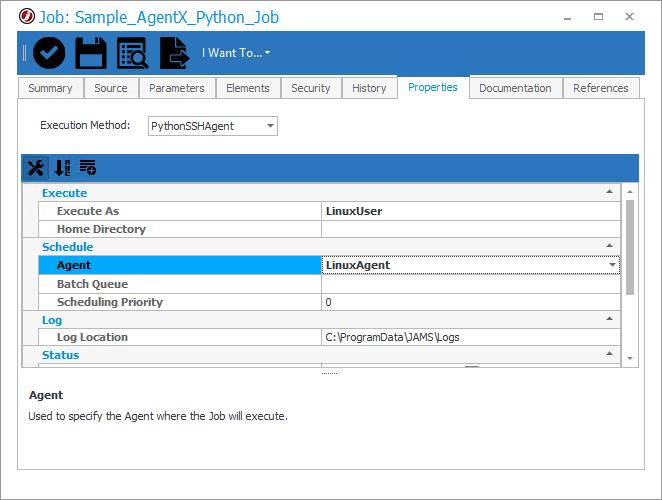The width and height of the screenshot is (662, 500).
Task: Select the Properties tab
Action: [x=433, y=87]
